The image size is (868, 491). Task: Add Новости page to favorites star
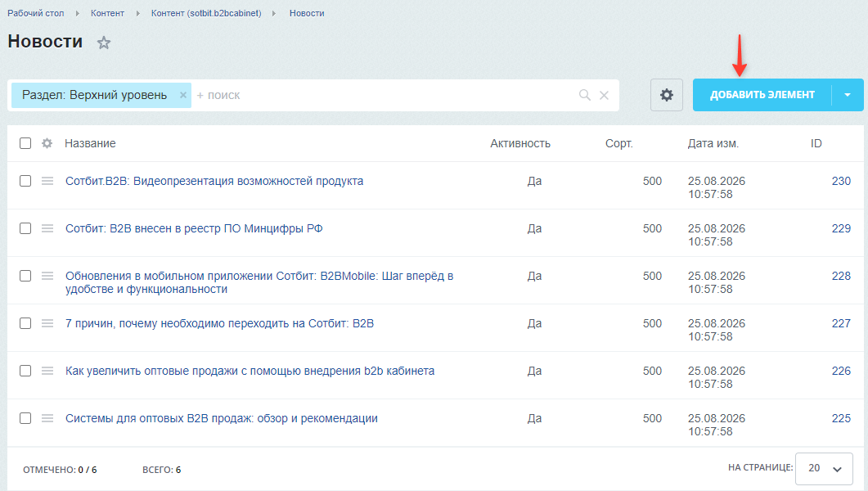pos(104,43)
